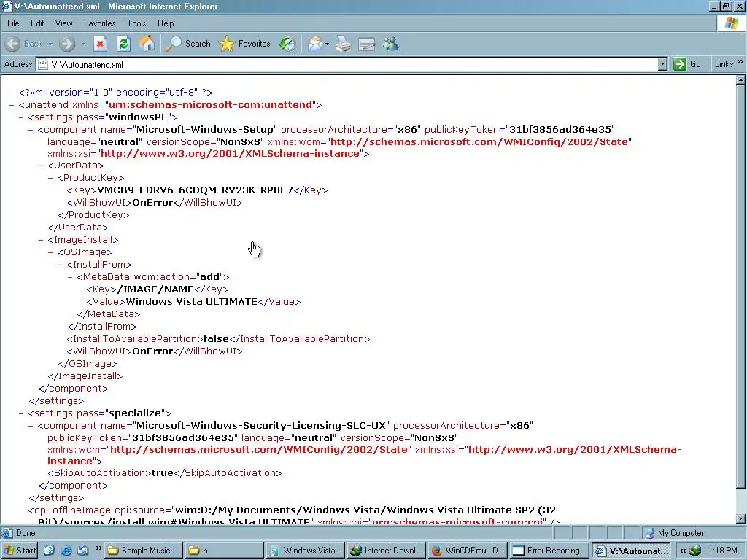Open the Forward button history dropdown arrow
747x560 pixels.
(83, 44)
